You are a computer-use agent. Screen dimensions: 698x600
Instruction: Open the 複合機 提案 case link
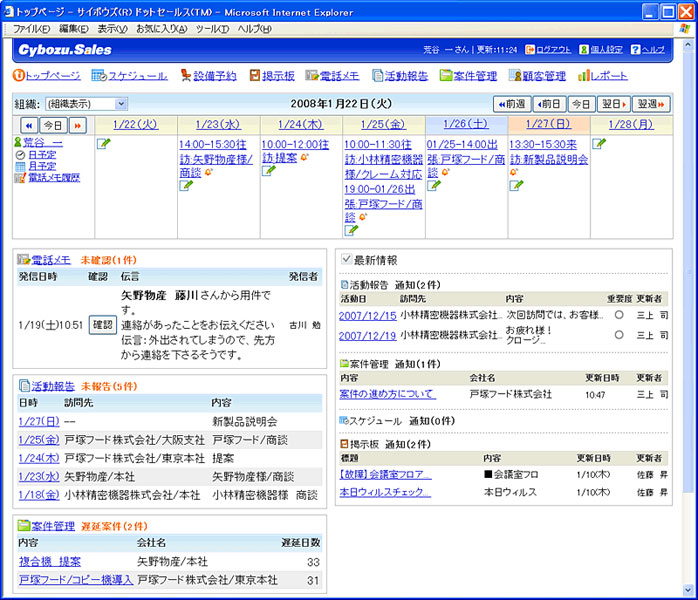(50, 561)
